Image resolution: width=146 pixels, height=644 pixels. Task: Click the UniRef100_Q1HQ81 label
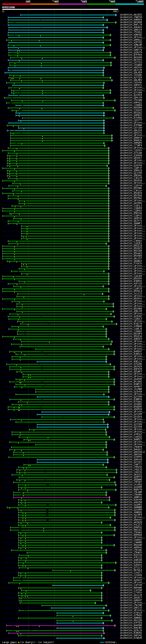131,404
